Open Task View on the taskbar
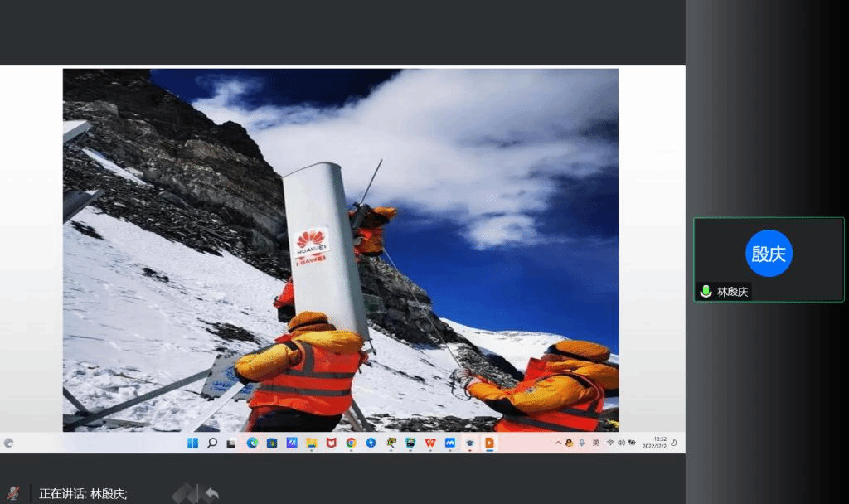Image resolution: width=849 pixels, height=504 pixels. (x=232, y=443)
